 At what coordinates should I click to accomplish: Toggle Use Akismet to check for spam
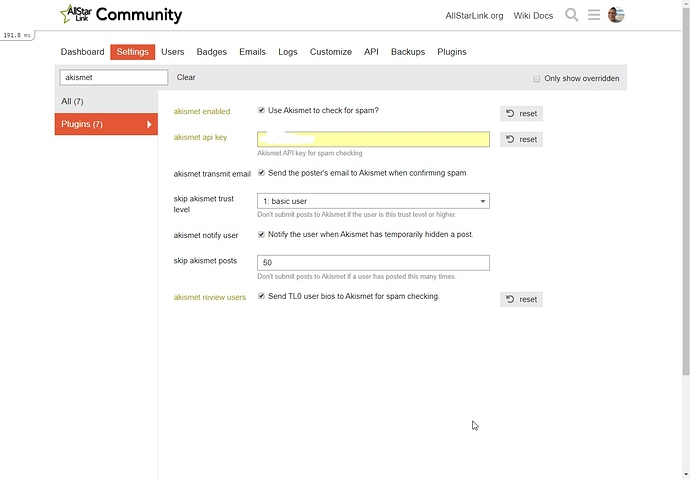coord(261,110)
